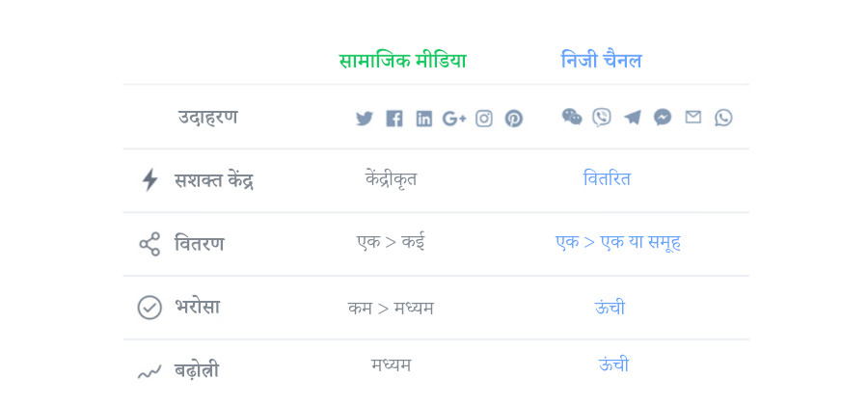This screenshot has width=868, height=404.
Task: Open the Facebook Messenger icon
Action: (x=663, y=118)
